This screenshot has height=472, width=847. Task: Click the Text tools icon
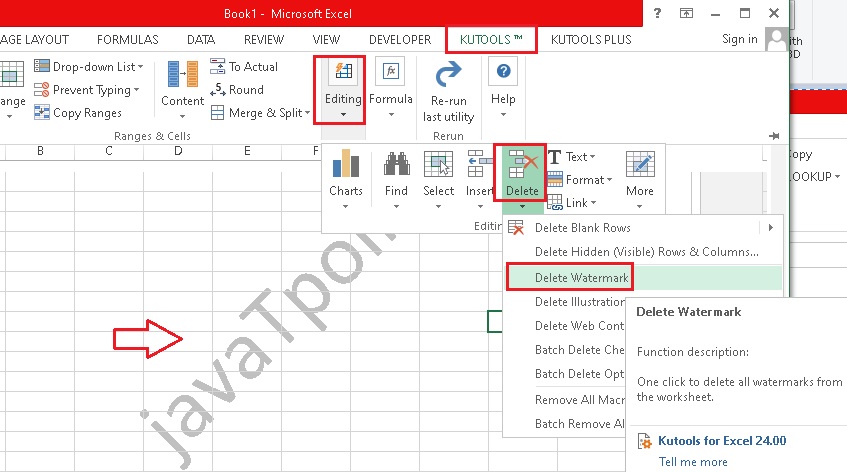[x=554, y=157]
